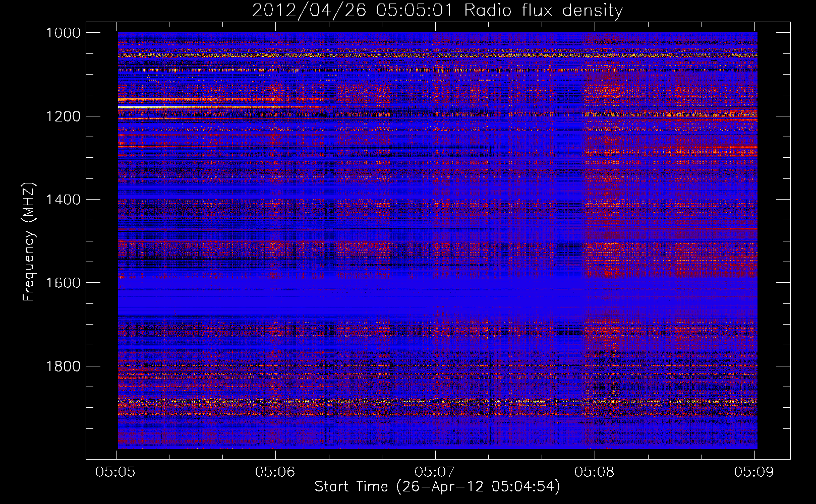Click the "Start Time (26-Apr-12 05:04:54)" label
Image resolution: width=816 pixels, height=504 pixels.
437,487
